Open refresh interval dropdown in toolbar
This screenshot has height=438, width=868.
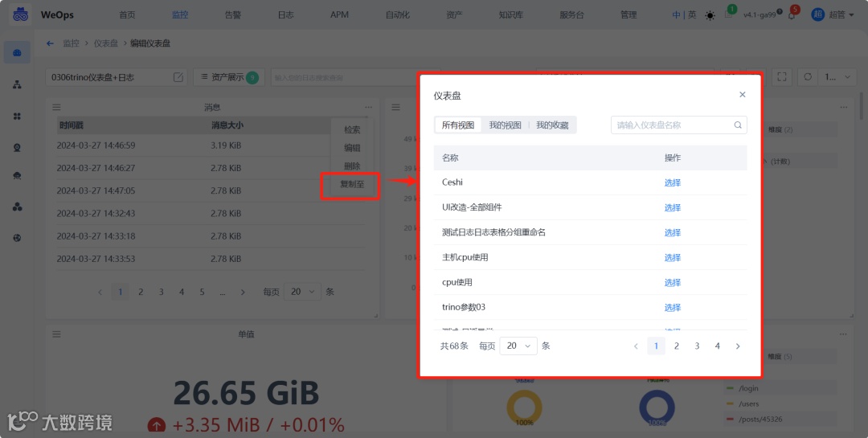(x=837, y=77)
